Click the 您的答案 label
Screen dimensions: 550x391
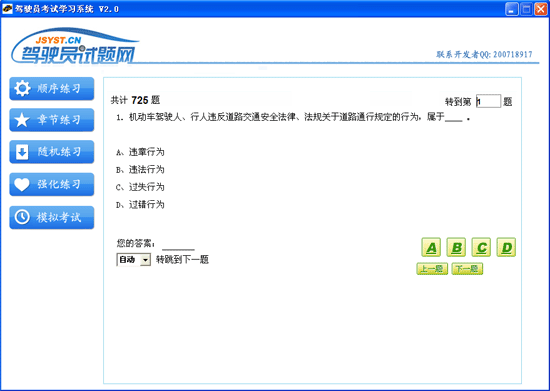click(136, 243)
